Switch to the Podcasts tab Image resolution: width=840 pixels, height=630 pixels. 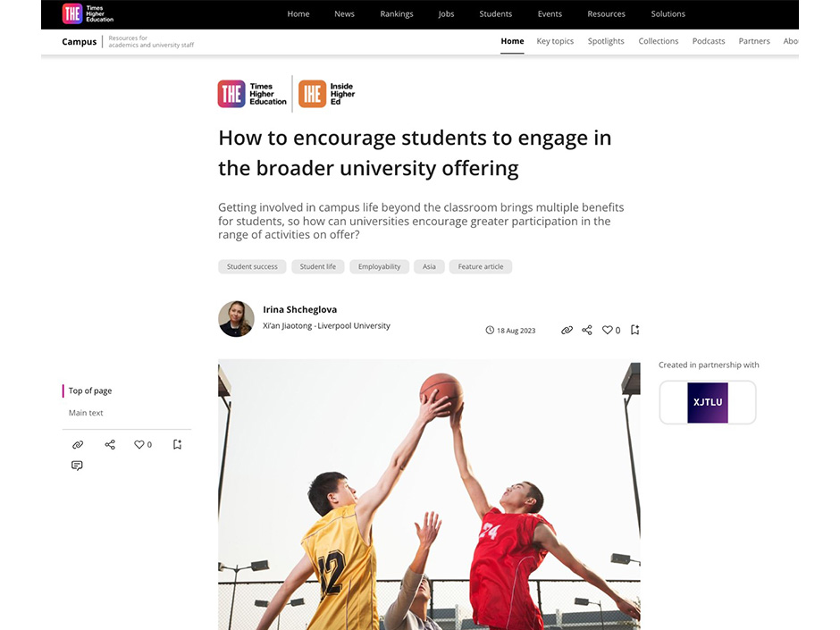tap(709, 41)
